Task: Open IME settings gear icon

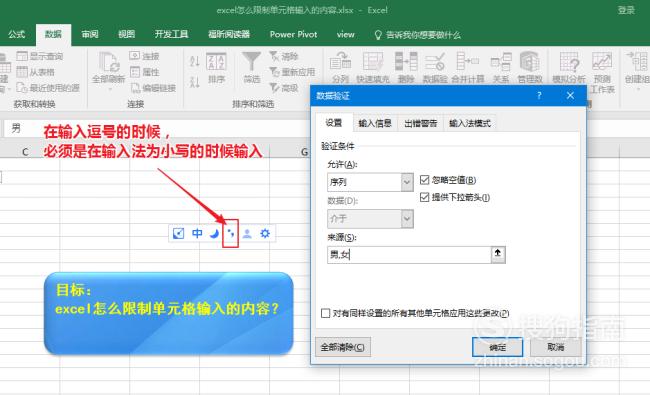Action: tap(265, 234)
